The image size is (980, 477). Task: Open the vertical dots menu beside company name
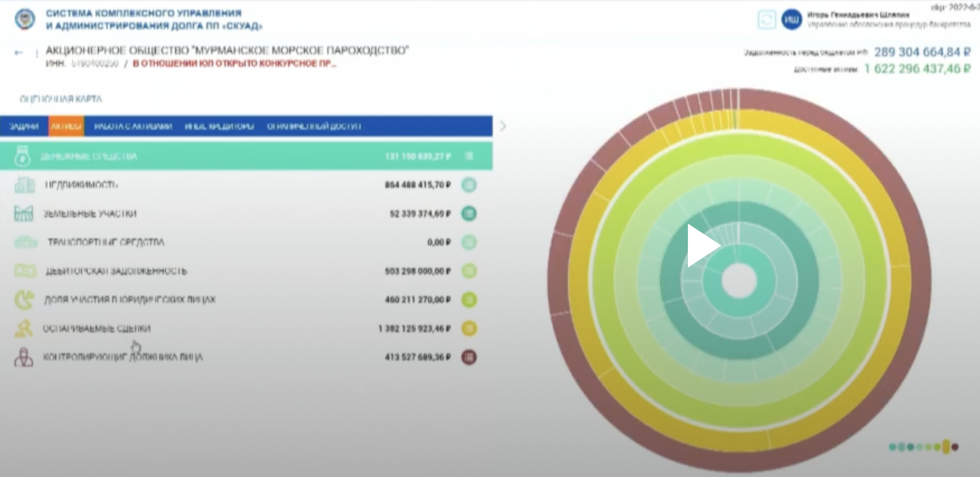(x=37, y=53)
